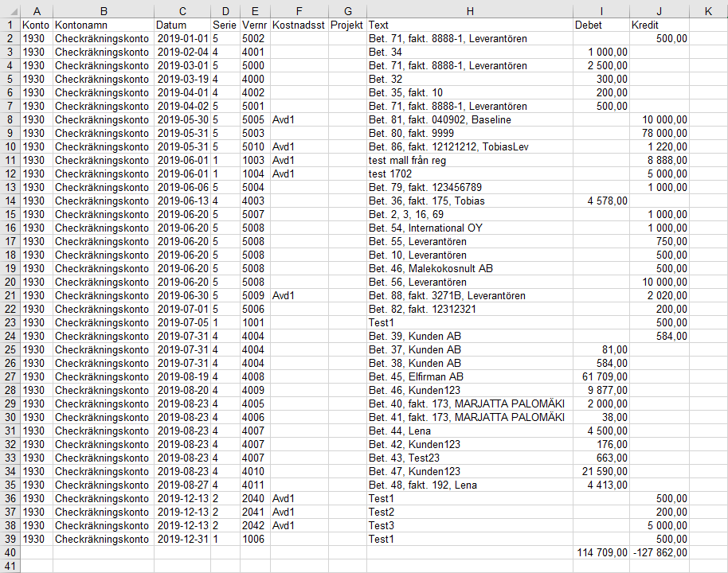Click the debit value 2 500,00
Viewport: 728px width, 573px height.
601,65
